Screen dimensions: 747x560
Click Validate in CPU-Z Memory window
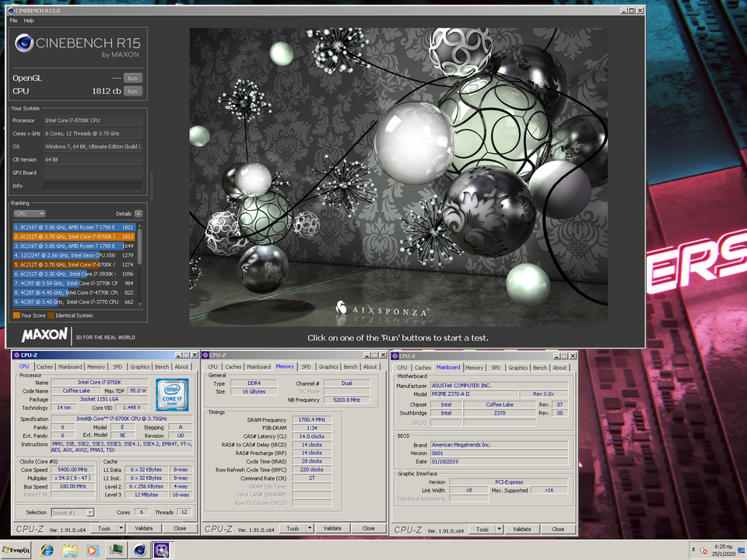(332, 528)
